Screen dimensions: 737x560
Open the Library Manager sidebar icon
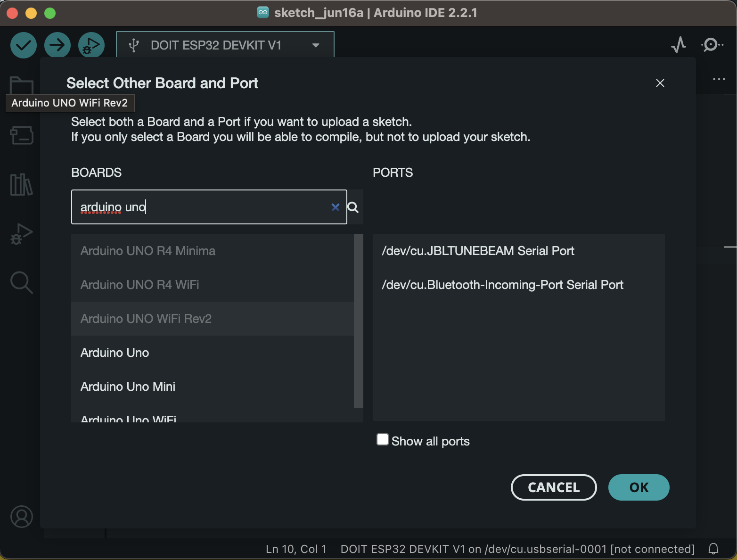(x=22, y=184)
